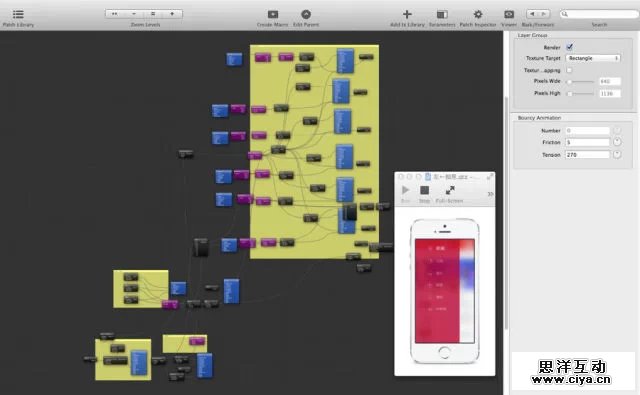Click the Add to Library plus icon

[407, 14]
